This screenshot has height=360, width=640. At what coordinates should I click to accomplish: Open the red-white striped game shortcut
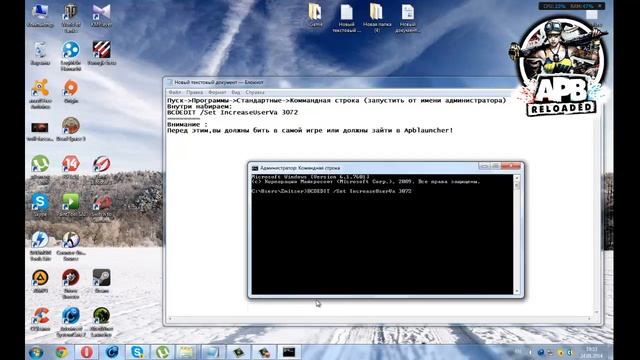(x=101, y=53)
